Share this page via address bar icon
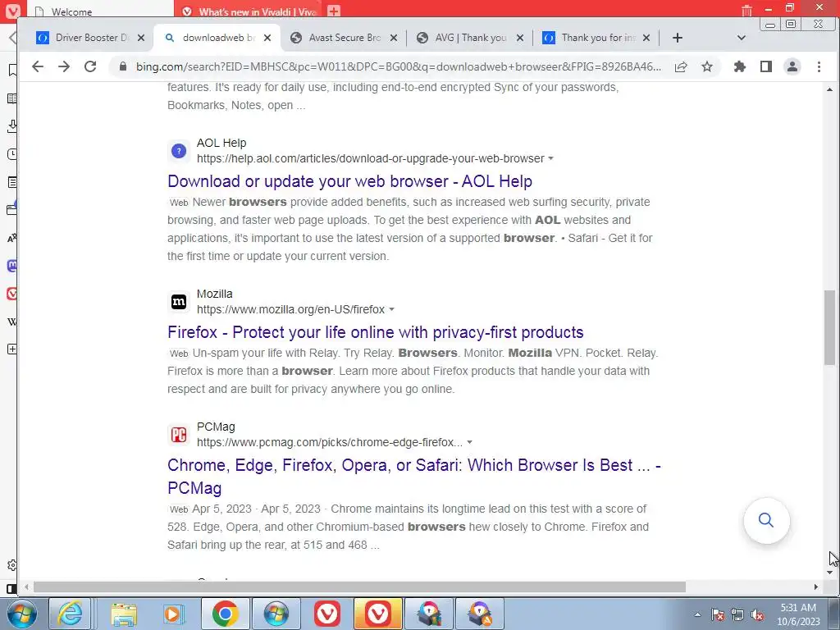The width and height of the screenshot is (840, 630). pyautogui.click(x=681, y=66)
